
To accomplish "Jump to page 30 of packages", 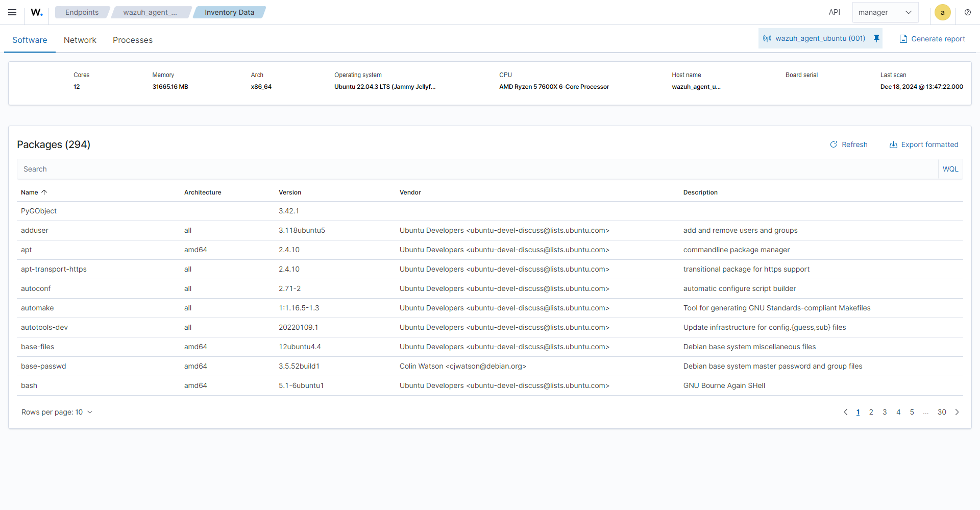I will tap(942, 412).
